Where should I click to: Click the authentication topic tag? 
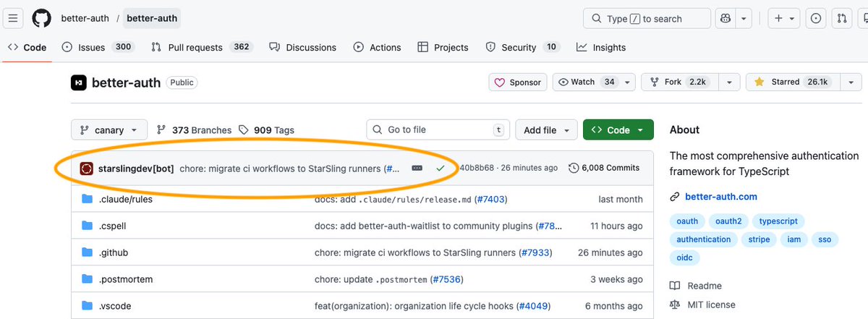[x=704, y=239]
